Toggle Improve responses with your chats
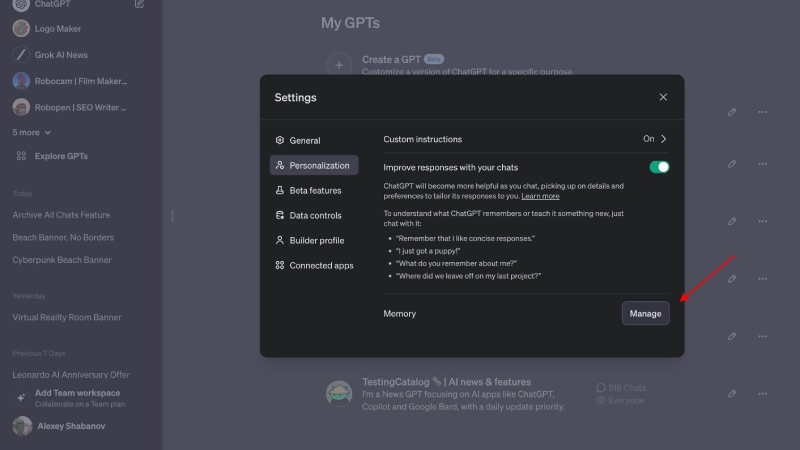Viewport: 800px width, 450px height. [659, 167]
